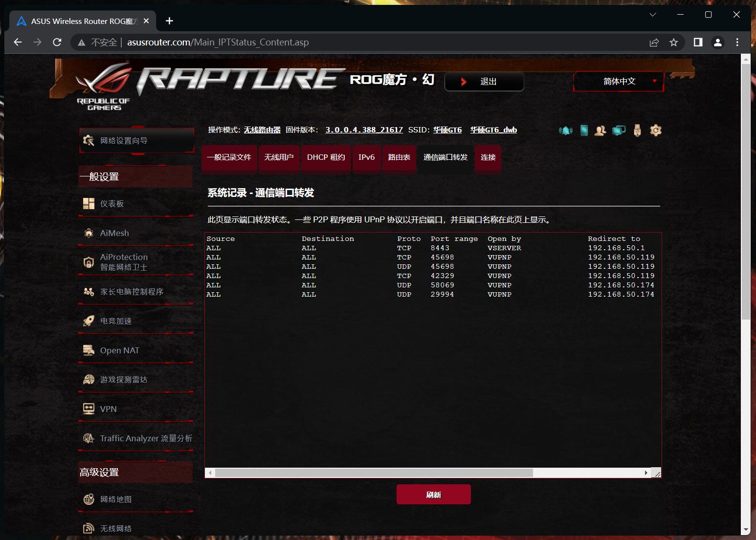This screenshot has width=756, height=540.
Task: Open the browser tab search chevron
Action: 652,15
